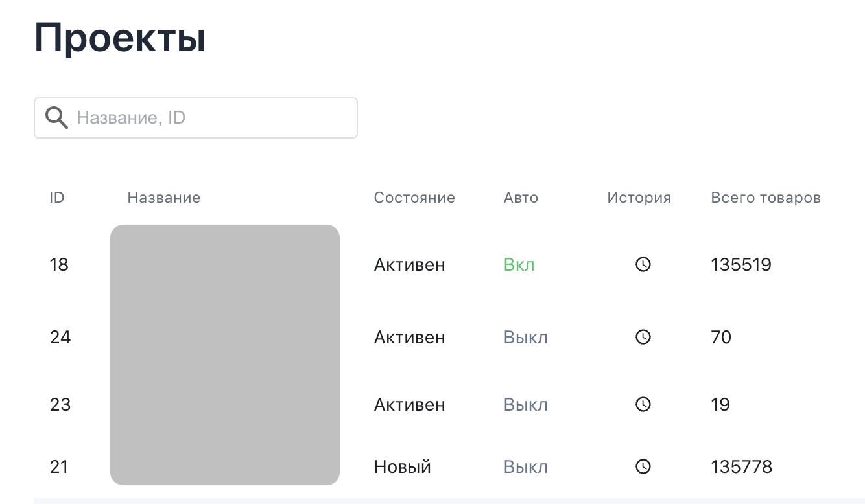Open history clock icon for project 23
Screen dimensions: 865x504
click(x=643, y=404)
